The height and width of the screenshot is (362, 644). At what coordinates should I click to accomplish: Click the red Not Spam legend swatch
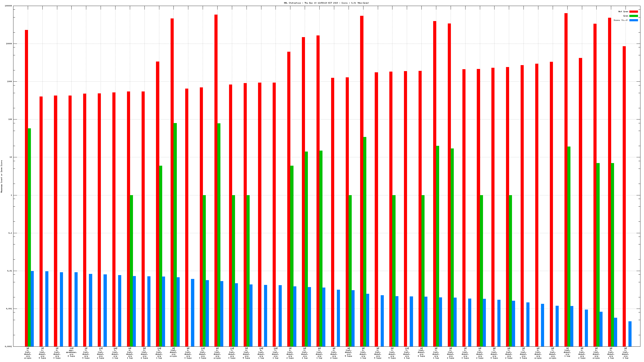(633, 11)
